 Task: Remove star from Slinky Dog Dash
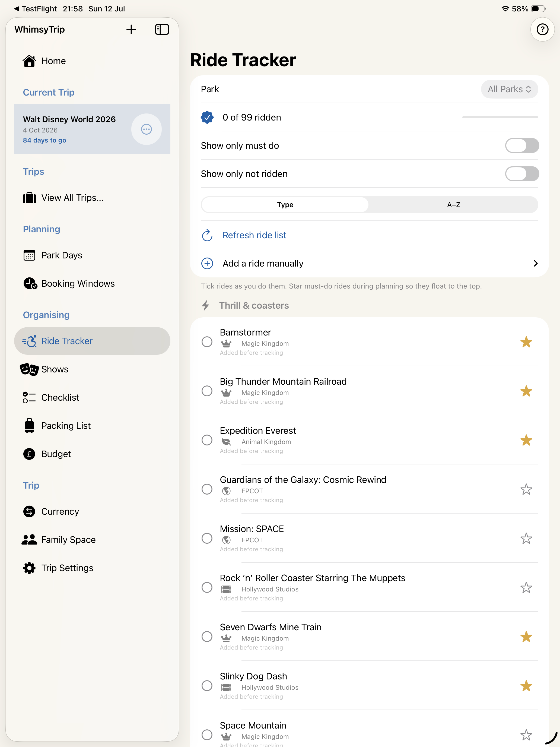[526, 686]
